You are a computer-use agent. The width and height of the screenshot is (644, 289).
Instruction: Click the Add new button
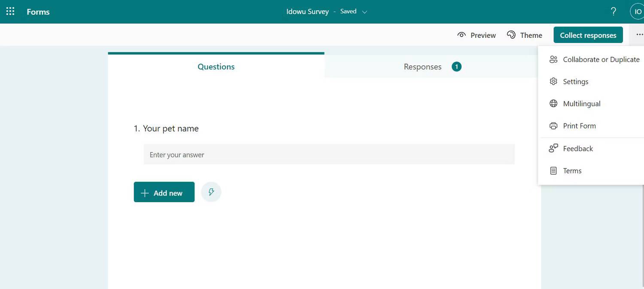164,192
